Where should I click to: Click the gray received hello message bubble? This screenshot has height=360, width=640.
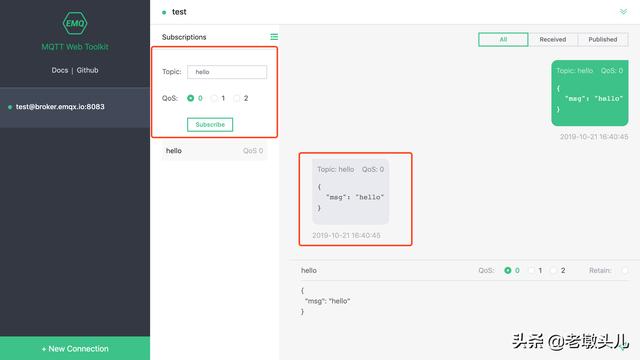(x=351, y=191)
